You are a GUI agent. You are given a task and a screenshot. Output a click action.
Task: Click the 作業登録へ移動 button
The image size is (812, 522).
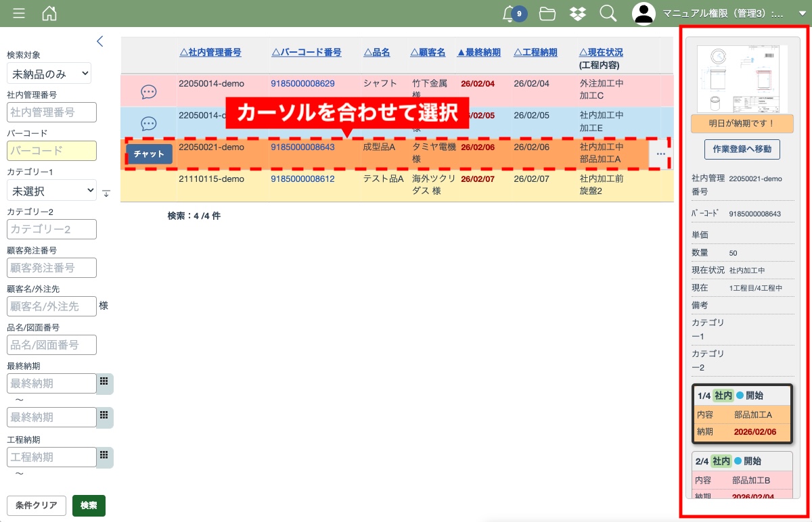click(x=742, y=149)
